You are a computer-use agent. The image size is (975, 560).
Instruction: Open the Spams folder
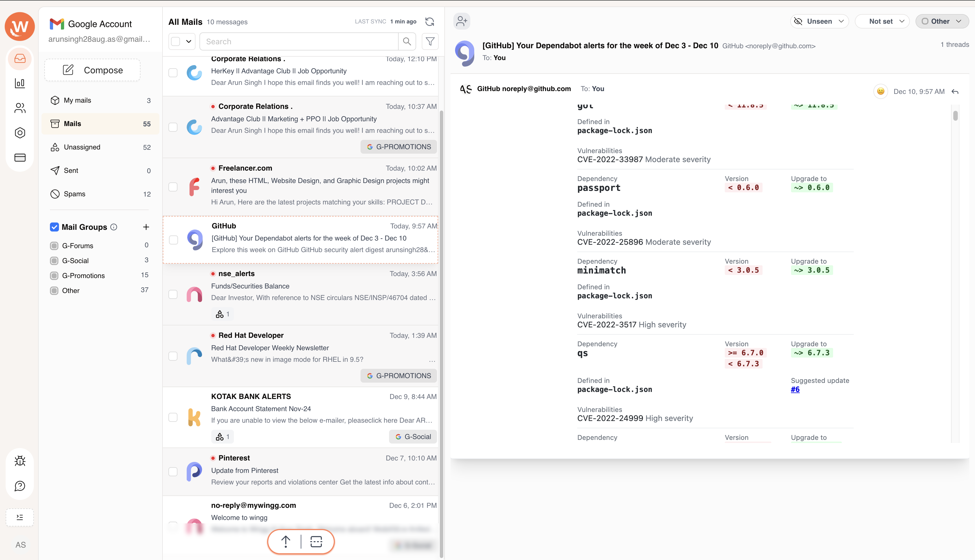pyautogui.click(x=74, y=194)
